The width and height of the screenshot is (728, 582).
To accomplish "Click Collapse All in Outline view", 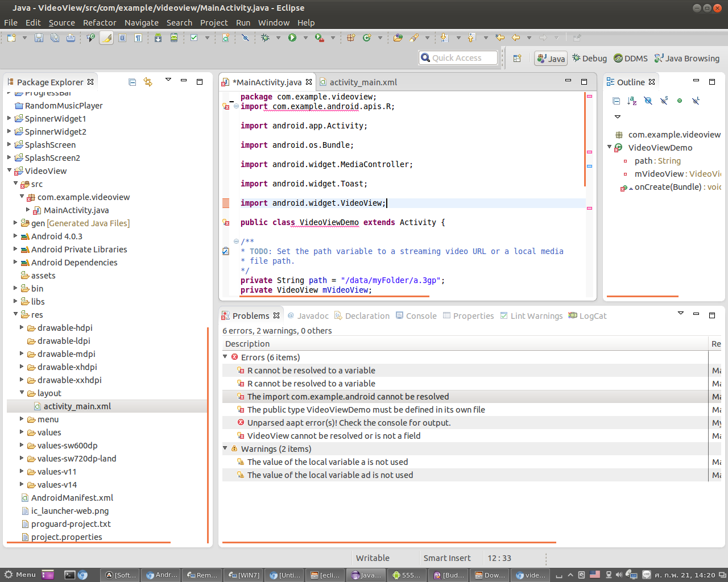I will pos(616,101).
